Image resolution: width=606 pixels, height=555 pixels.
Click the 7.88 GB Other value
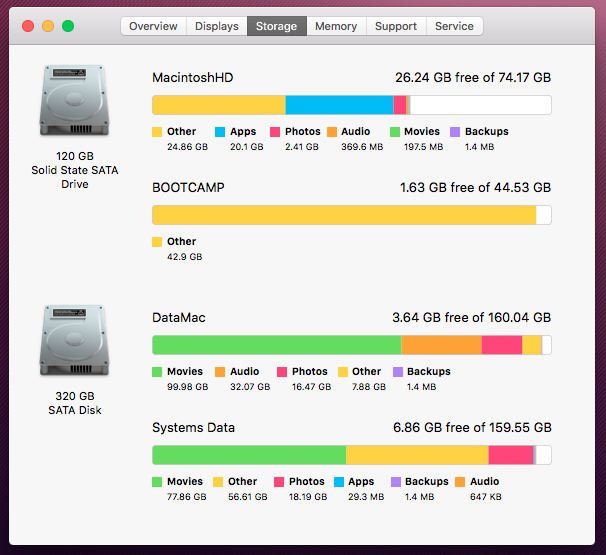pos(369,387)
